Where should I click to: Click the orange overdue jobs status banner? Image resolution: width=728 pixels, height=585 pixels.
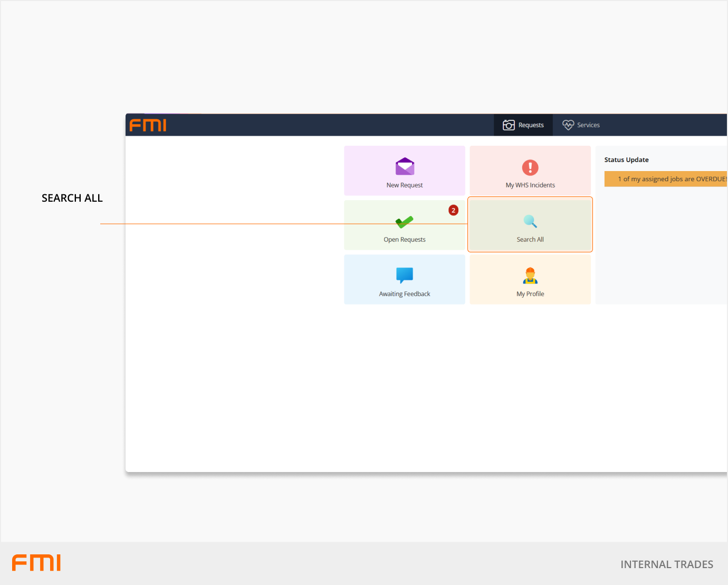click(666, 179)
